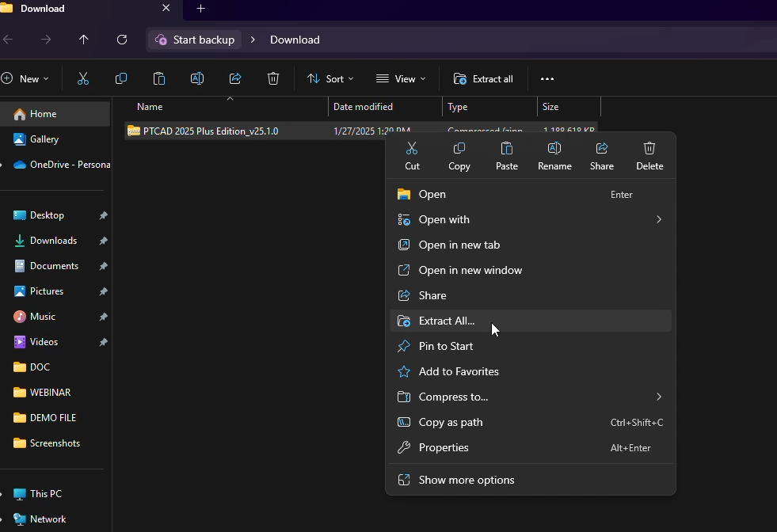
Task: Open a new File Explorer tab
Action: pyautogui.click(x=200, y=9)
